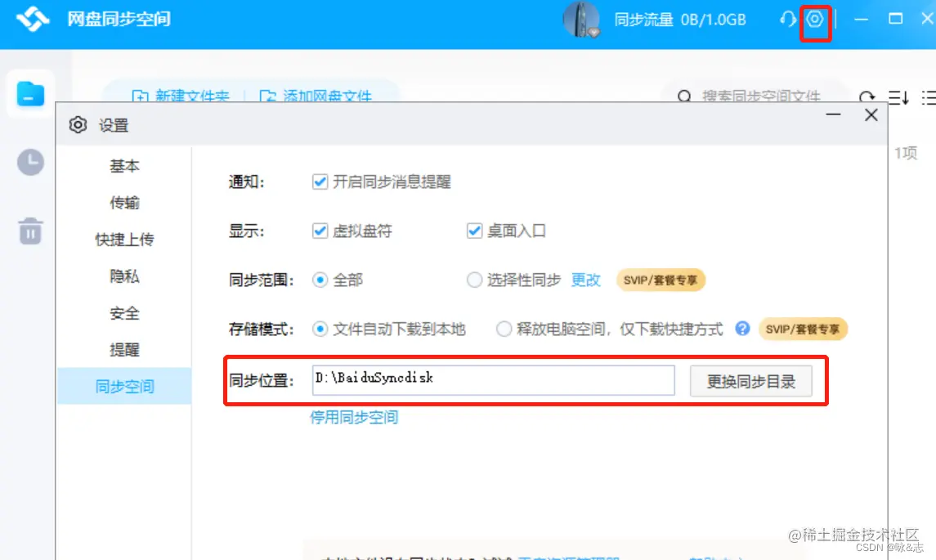Click the headset customer service icon
936x560 pixels.
pyautogui.click(x=788, y=19)
